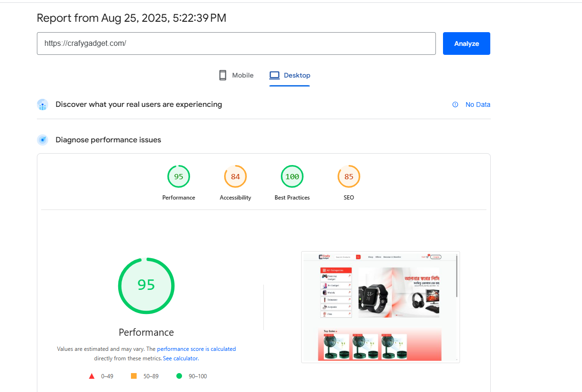Select the Performance score gauge 95
The width and height of the screenshot is (582, 392).
click(179, 177)
